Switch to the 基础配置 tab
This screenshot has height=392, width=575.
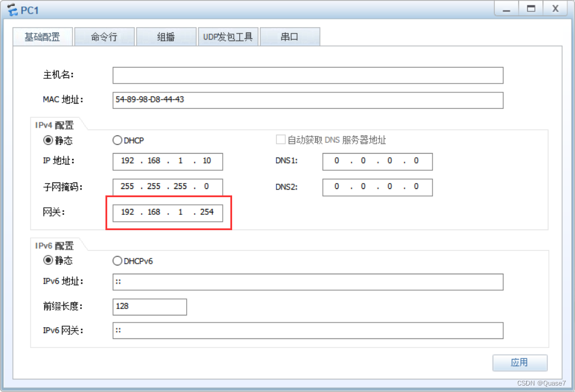pos(42,36)
